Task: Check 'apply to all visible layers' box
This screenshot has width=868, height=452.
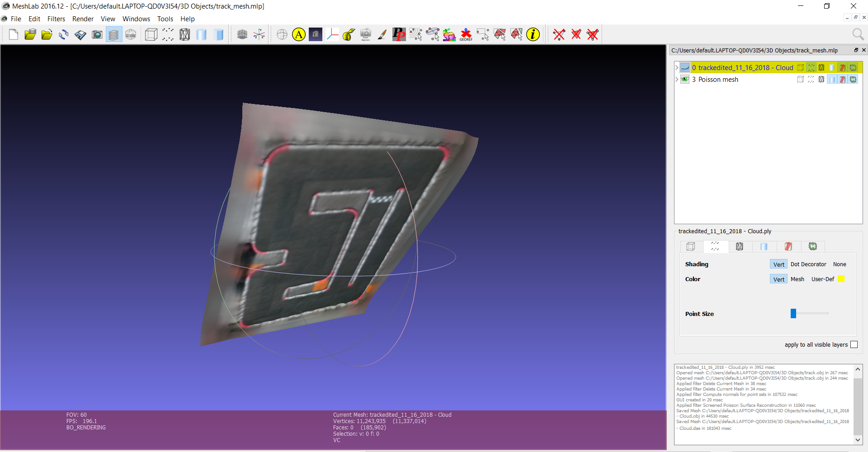Action: click(854, 345)
